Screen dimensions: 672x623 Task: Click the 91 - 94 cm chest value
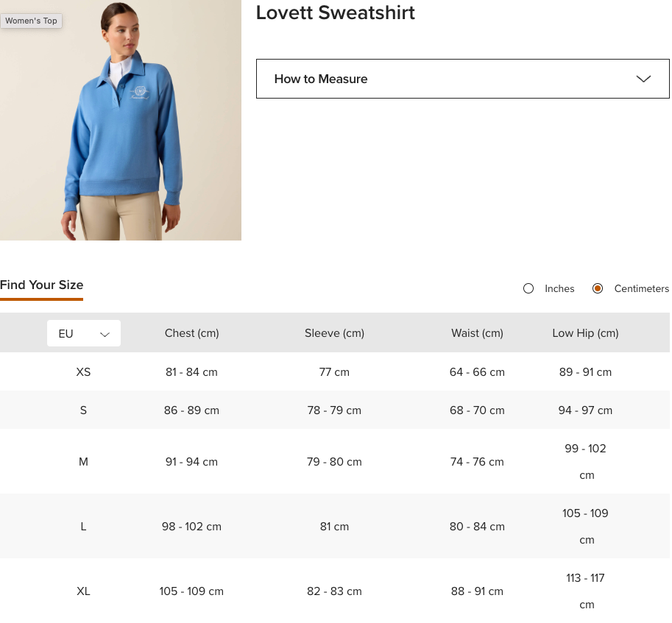pos(191,462)
